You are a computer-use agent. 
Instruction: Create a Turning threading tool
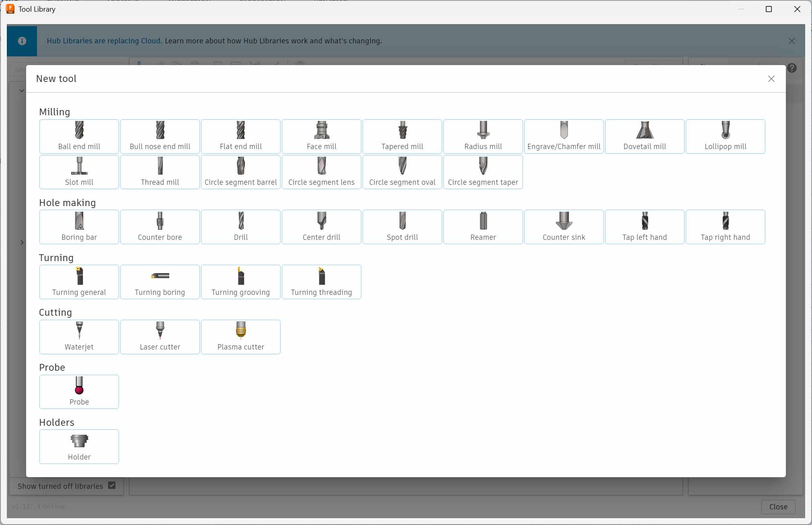click(321, 282)
